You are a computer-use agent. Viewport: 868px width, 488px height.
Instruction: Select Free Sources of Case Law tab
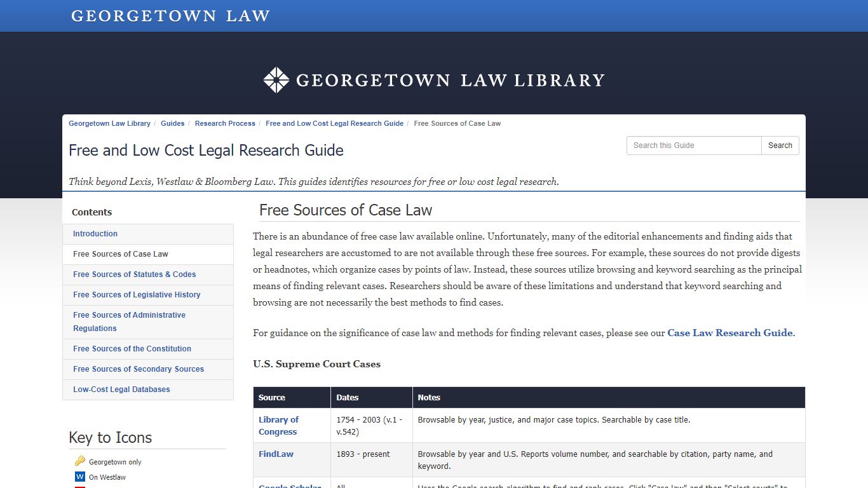point(148,254)
